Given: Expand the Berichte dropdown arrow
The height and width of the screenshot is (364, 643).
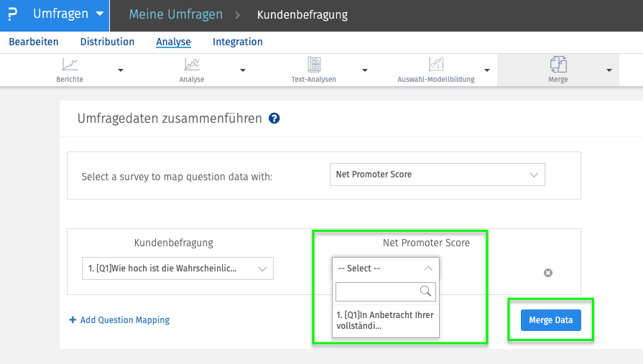Looking at the screenshot, I should click(x=121, y=70).
